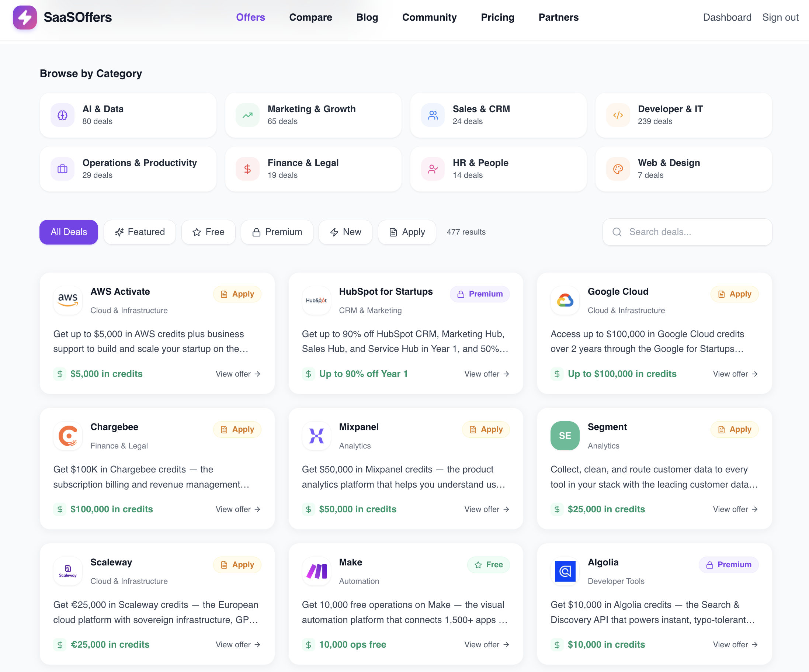809x672 pixels.
Task: Enable the Premium filter chip
Action: tap(277, 232)
